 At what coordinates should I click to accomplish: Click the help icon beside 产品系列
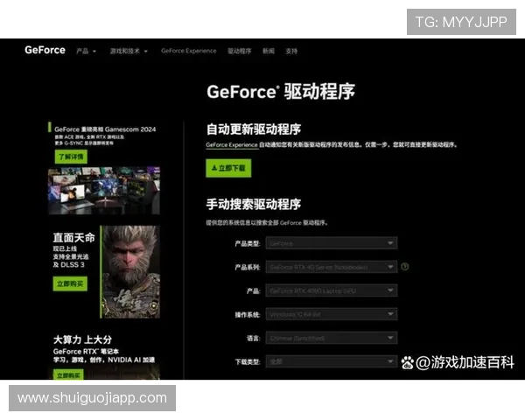coord(405,267)
